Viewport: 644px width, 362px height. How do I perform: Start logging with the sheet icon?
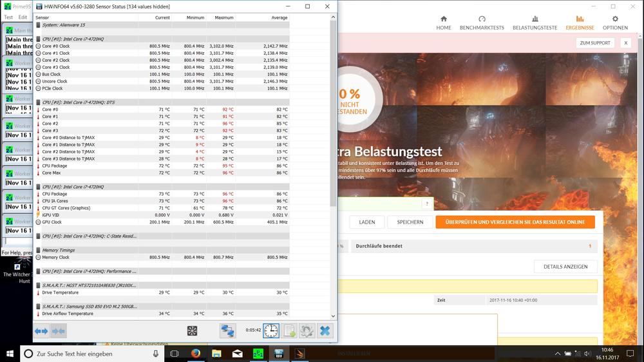(x=289, y=330)
